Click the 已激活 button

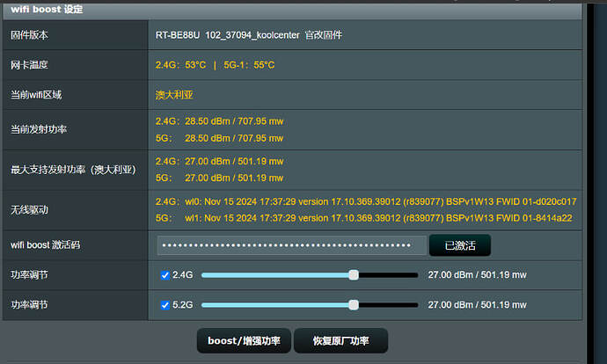point(460,245)
